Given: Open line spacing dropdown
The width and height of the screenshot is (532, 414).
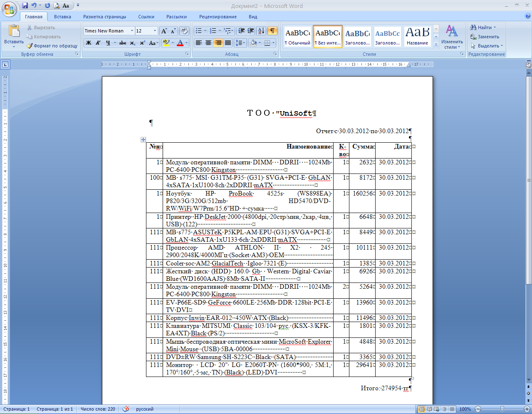Looking at the screenshot, I should (241, 43).
